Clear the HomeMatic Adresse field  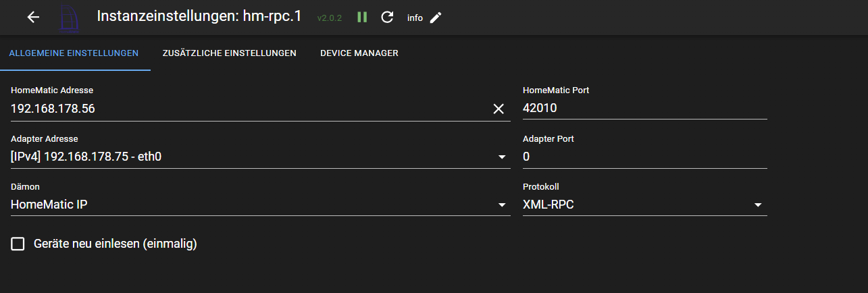tap(499, 109)
